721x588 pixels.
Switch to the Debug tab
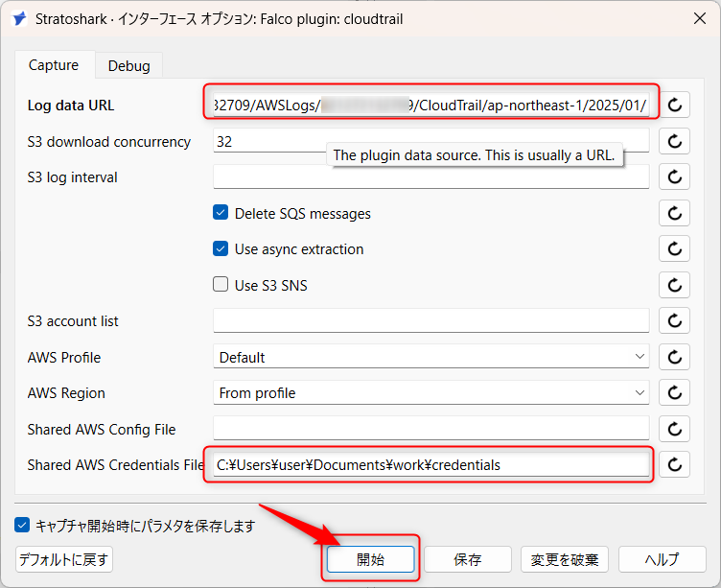pos(128,66)
